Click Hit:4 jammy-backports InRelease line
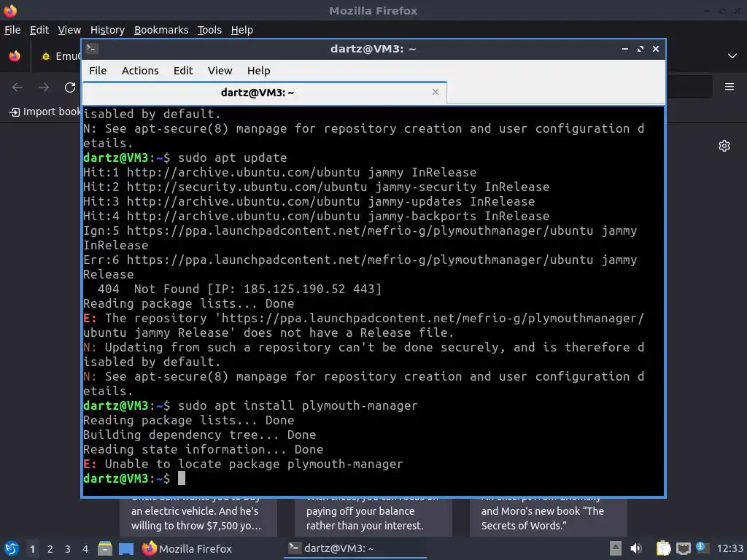747x560 pixels. [x=317, y=216]
